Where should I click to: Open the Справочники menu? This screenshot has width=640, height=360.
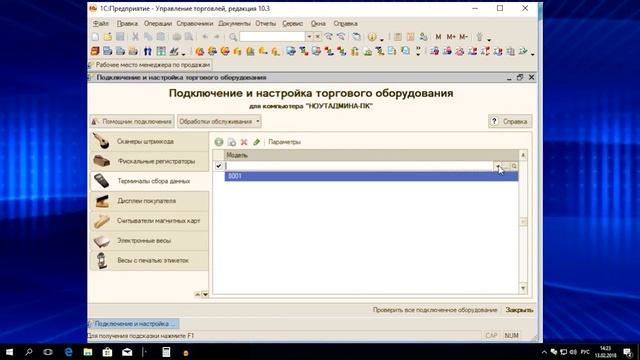[x=195, y=24]
